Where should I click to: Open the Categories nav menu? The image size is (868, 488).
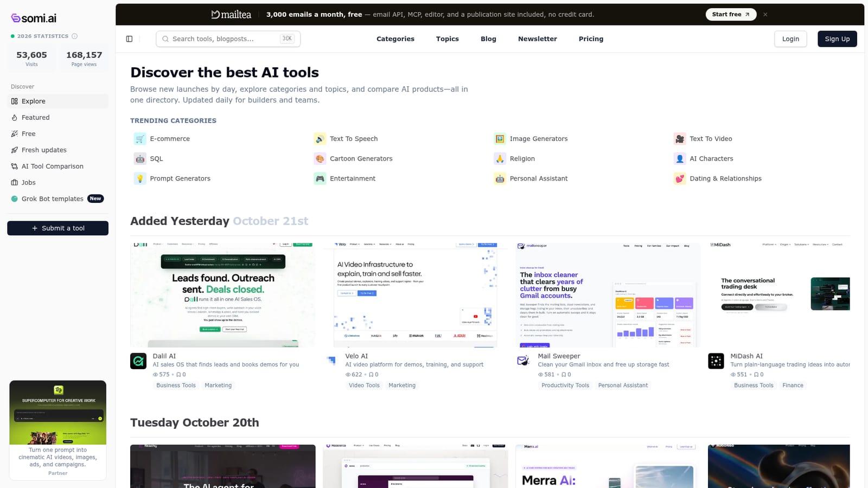point(395,39)
